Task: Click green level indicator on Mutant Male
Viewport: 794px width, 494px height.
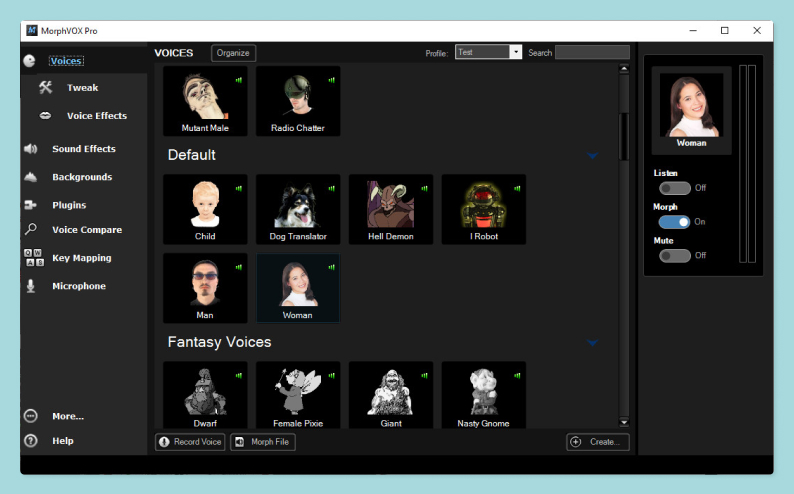Action: click(239, 80)
